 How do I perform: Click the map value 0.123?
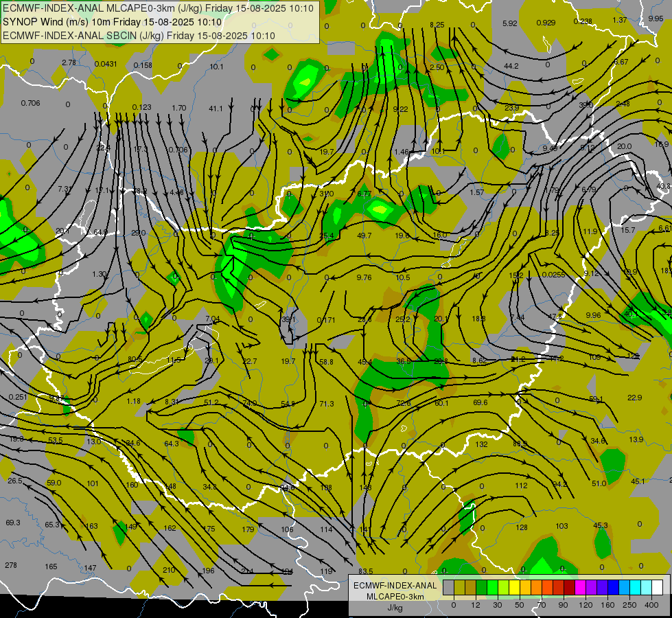[141, 107]
